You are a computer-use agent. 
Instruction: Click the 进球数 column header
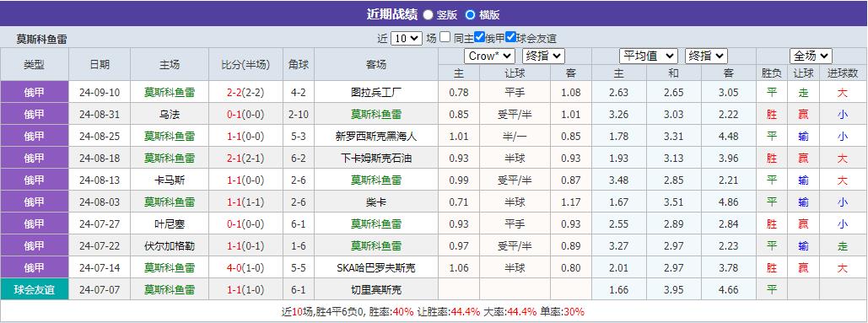843,73
